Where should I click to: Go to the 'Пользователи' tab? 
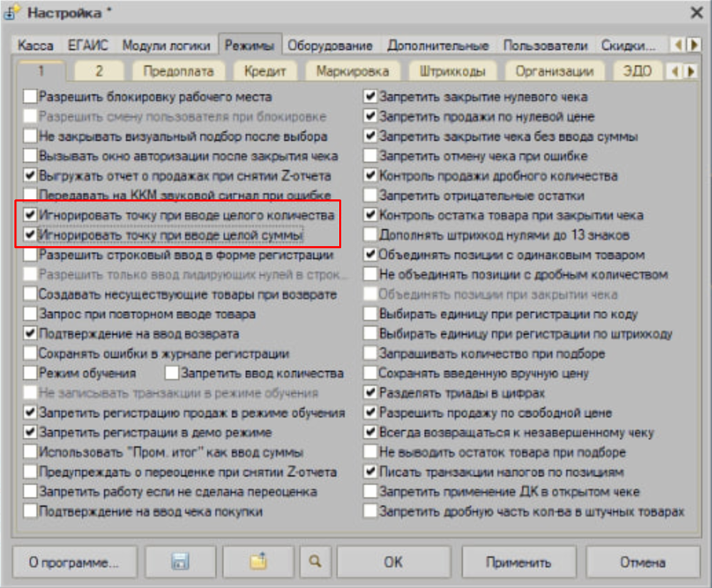(545, 46)
